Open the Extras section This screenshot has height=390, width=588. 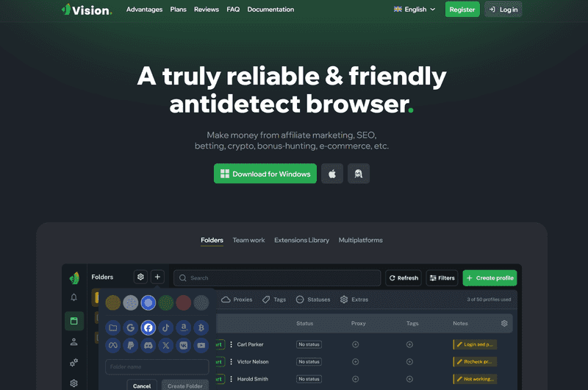(354, 299)
